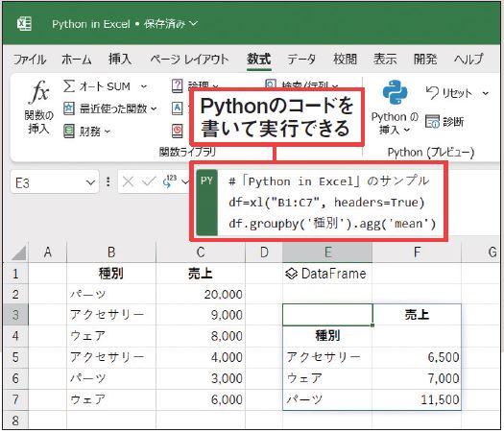Screen dimensions: 504x433
Task: Cancel entry with formula bar X icon
Action: [129, 182]
